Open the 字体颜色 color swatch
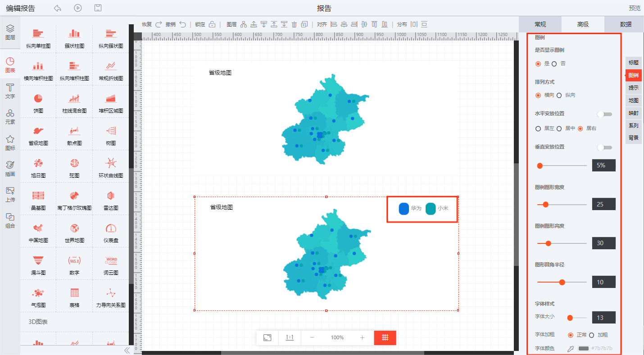 tap(584, 349)
